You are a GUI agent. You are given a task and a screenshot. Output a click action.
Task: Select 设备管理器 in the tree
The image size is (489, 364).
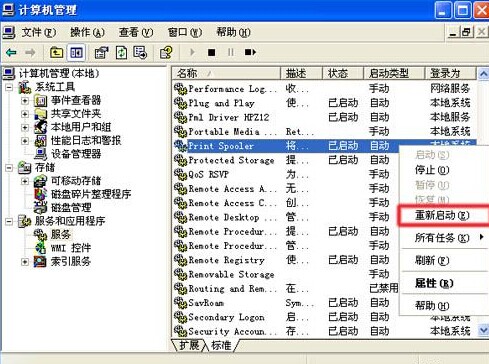pyautogui.click(x=75, y=154)
